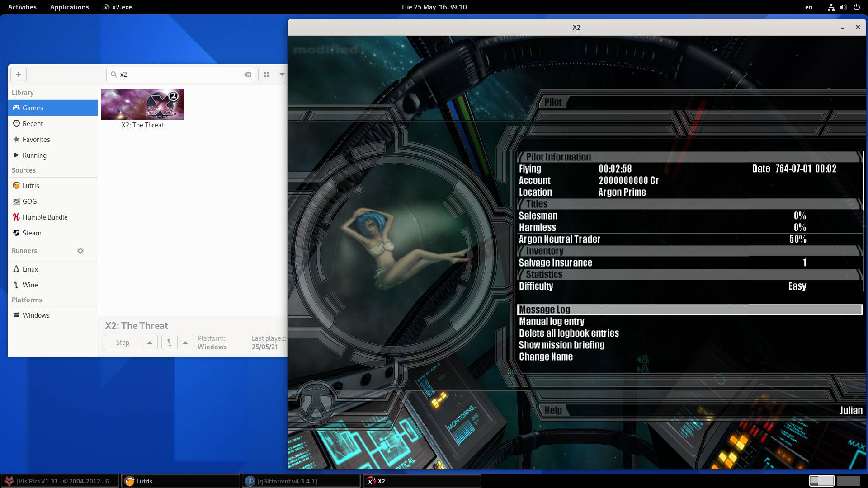
Task: Open Runners settings via the gear icon
Action: [80, 251]
